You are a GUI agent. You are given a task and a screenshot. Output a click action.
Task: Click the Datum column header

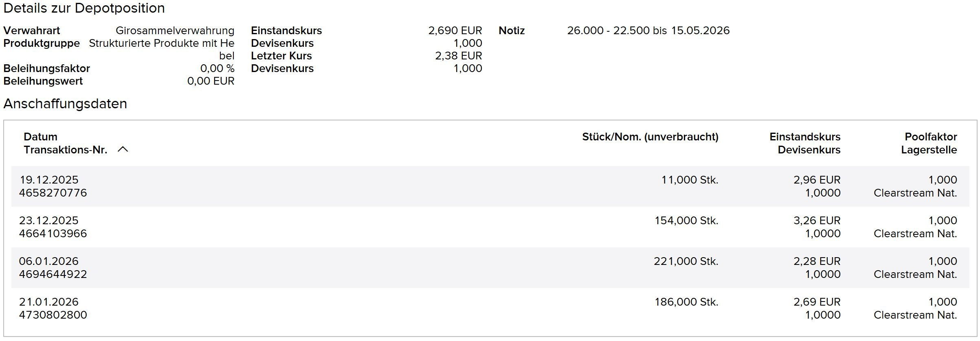[40, 137]
